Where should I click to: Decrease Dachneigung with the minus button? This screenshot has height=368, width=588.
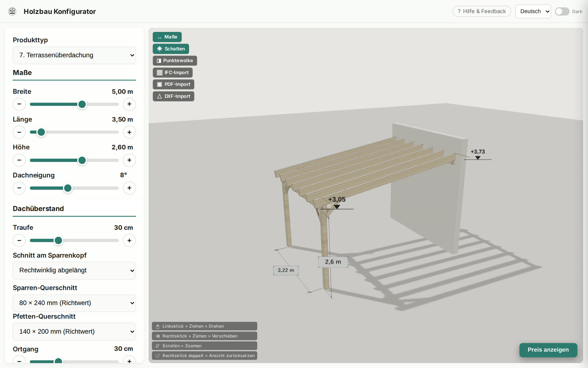[19, 188]
